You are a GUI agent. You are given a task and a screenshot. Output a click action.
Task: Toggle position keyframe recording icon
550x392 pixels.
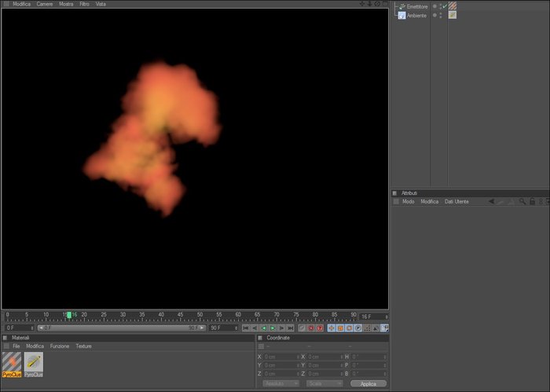[331, 328]
